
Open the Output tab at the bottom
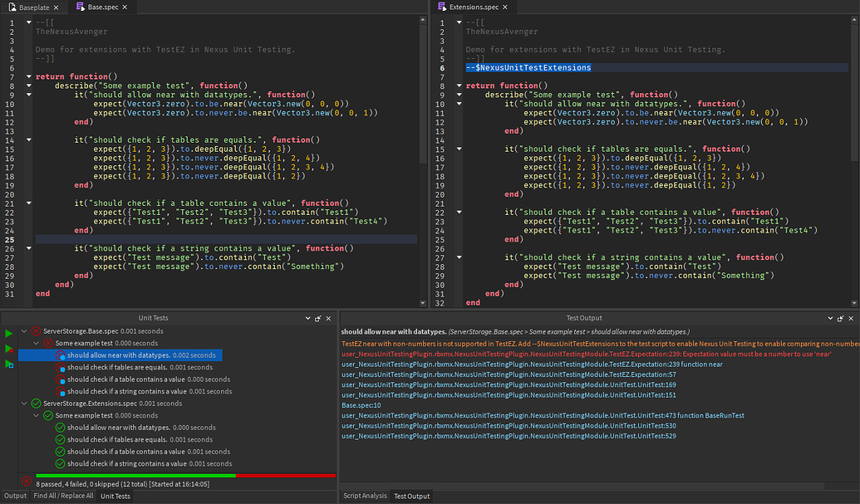[14, 496]
